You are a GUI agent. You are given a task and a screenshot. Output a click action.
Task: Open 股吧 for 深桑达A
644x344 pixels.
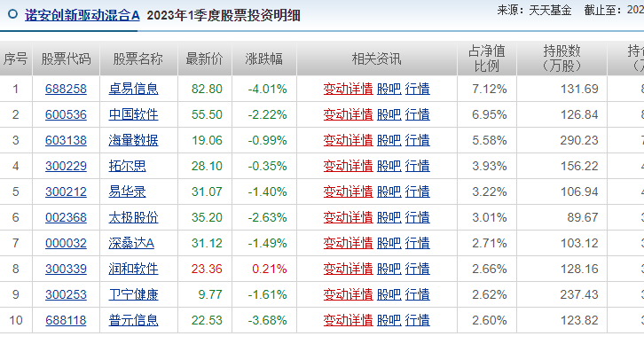click(389, 243)
